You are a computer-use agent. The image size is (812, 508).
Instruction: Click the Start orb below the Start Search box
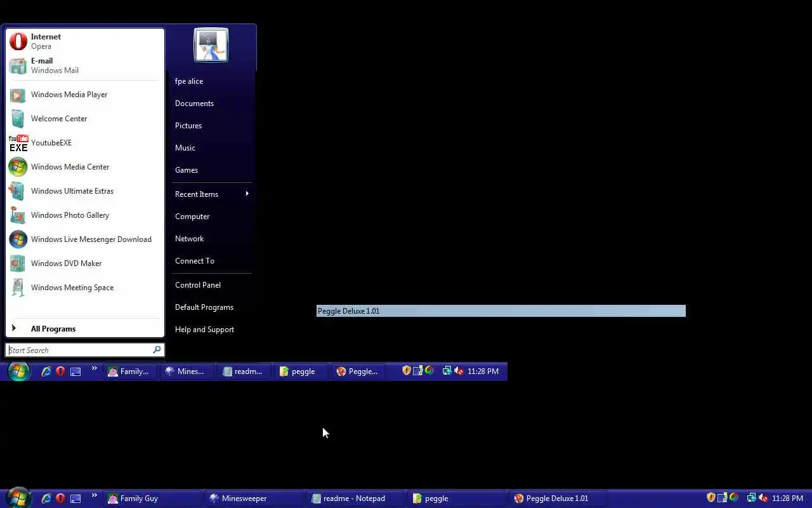click(x=18, y=371)
